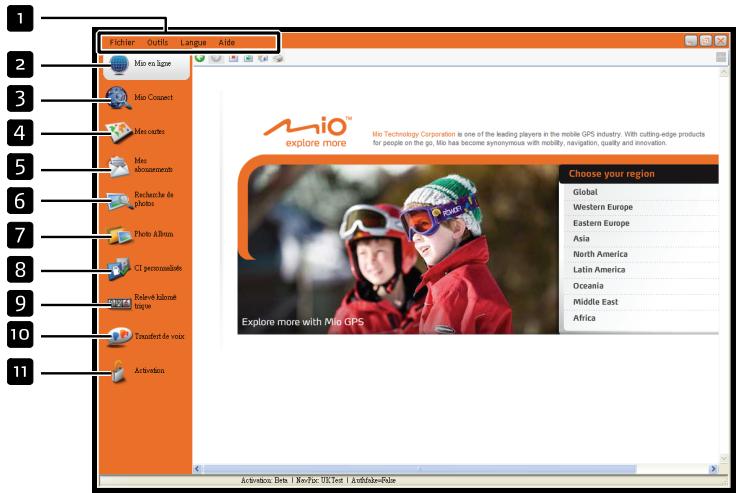Open Mio Connect magnifier icon
This screenshot has height=493, width=737.
(118, 98)
